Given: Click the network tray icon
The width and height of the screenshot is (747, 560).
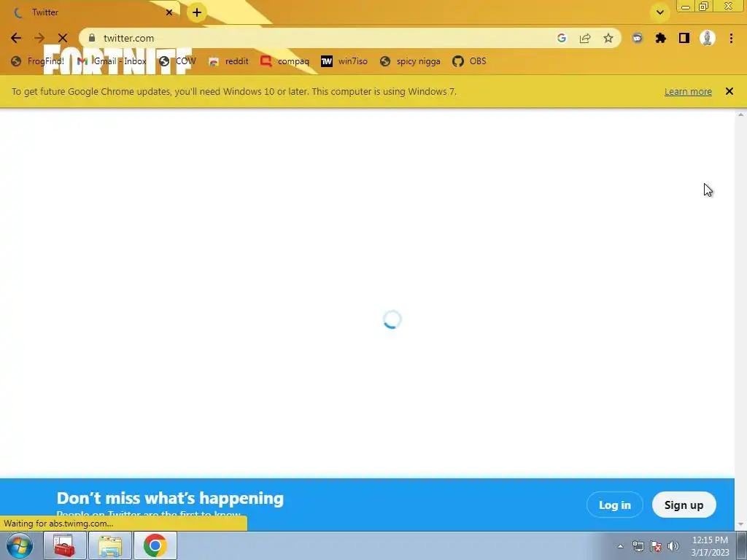Looking at the screenshot, I should tap(638, 546).
